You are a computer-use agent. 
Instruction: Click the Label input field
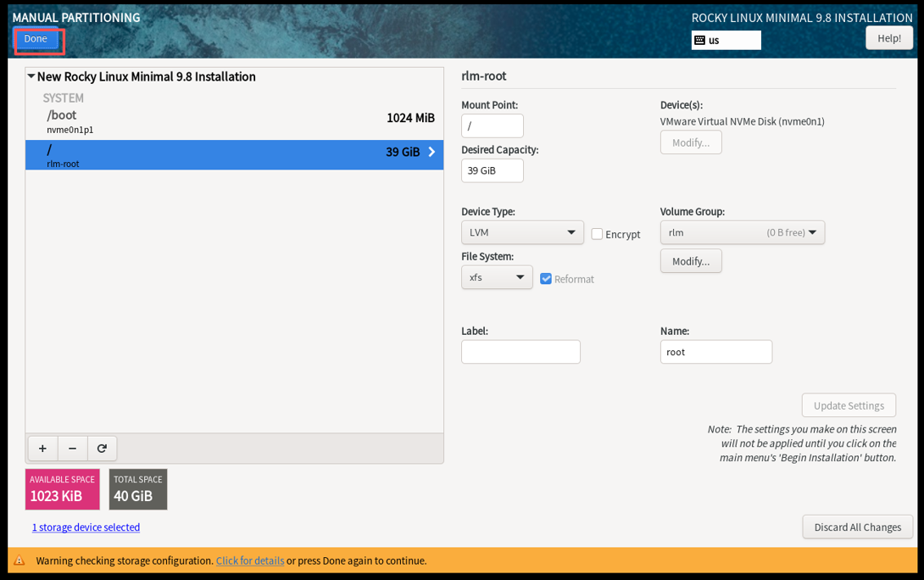pos(520,352)
